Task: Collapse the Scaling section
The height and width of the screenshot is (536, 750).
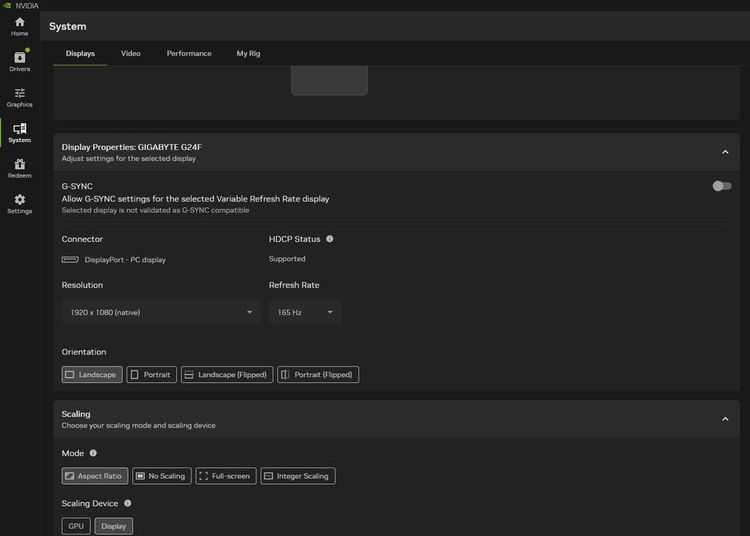Action: 725,419
